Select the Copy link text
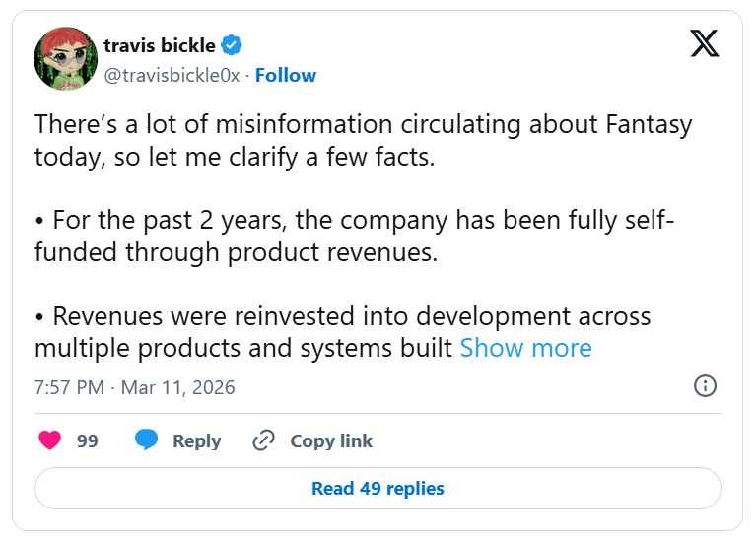Image resolution: width=756 pixels, height=541 pixels. (x=331, y=440)
